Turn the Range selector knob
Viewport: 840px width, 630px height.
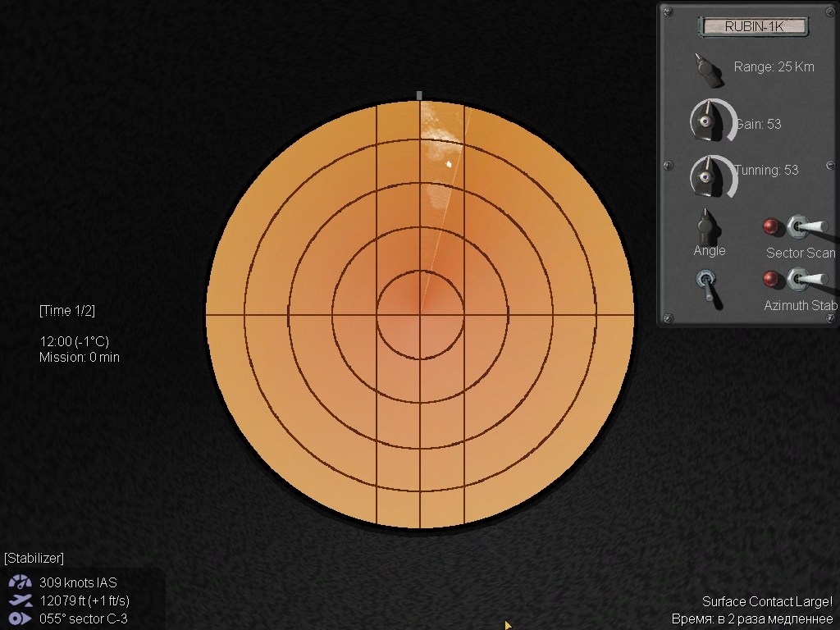708,70
